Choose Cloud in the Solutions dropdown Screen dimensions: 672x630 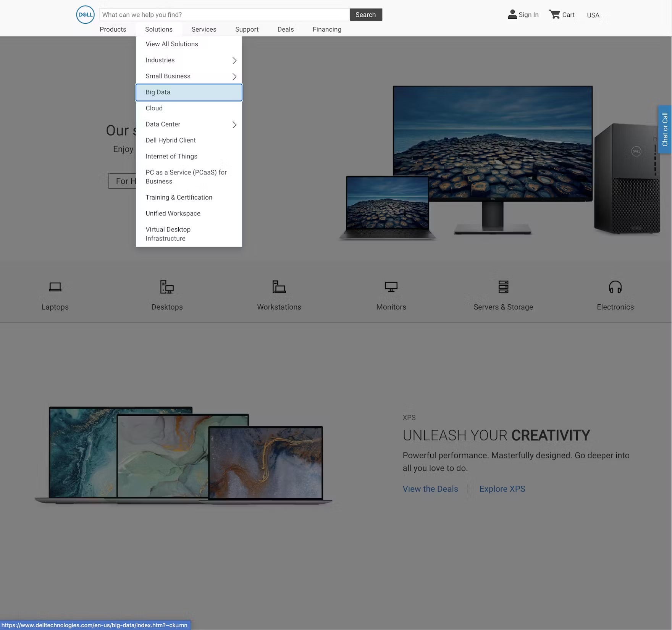[x=154, y=108]
